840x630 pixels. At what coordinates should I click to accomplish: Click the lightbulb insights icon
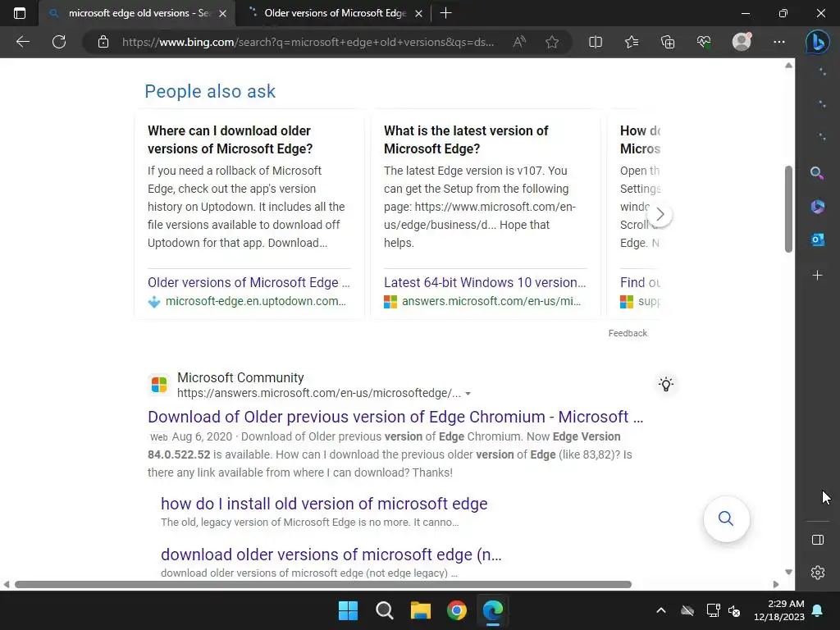pyautogui.click(x=666, y=384)
